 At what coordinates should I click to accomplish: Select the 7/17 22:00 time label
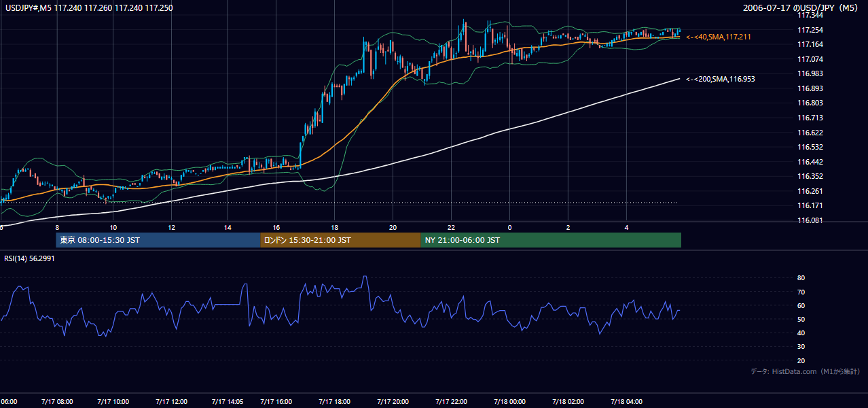point(452,401)
